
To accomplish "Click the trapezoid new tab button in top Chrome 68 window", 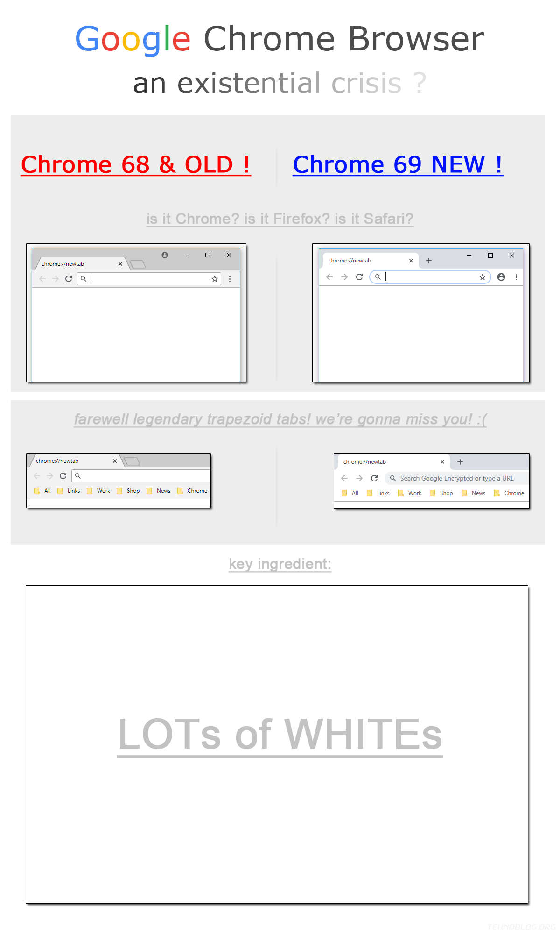I will 138,264.
